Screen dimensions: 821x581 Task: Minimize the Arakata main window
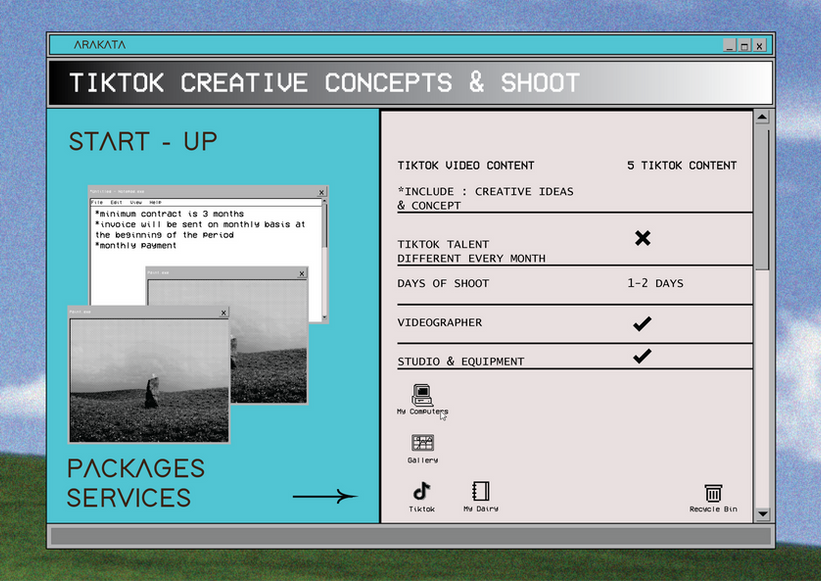click(729, 46)
